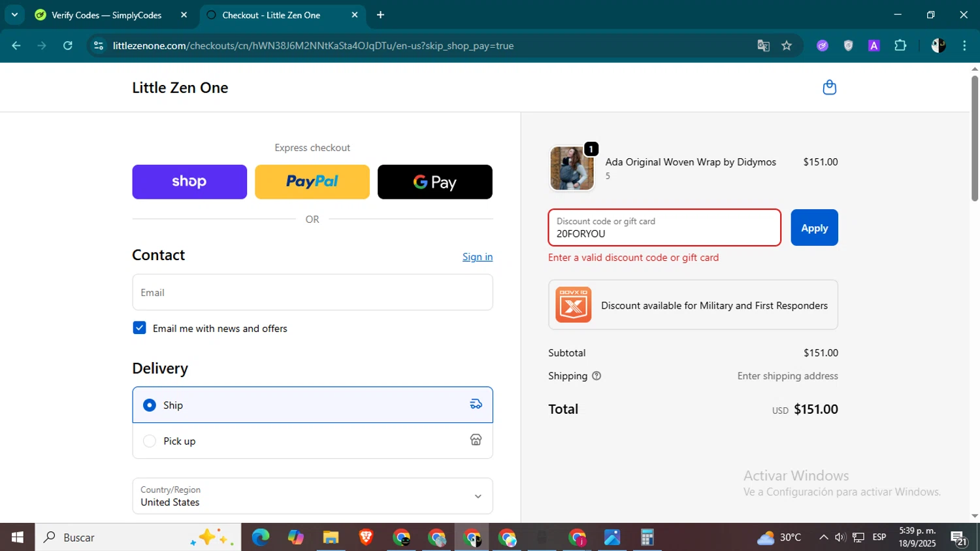Click the network tray icon
The image size is (980, 551).
pyautogui.click(x=858, y=537)
